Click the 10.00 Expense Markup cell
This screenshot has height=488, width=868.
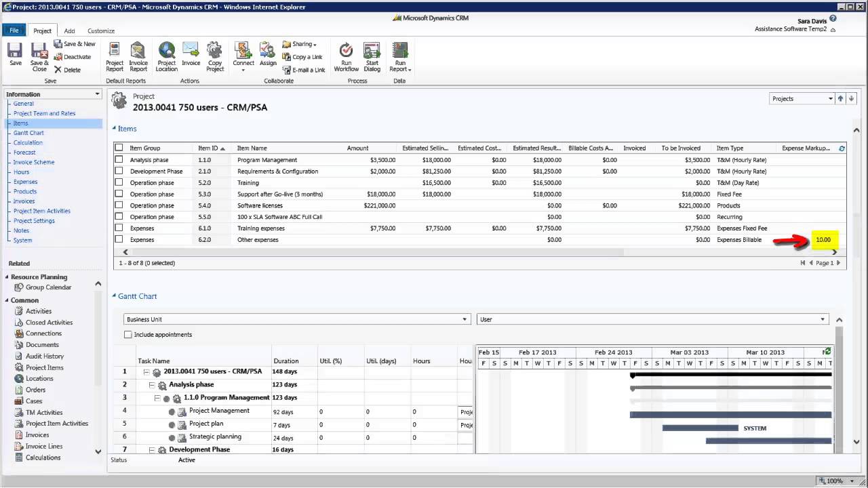(825, 240)
